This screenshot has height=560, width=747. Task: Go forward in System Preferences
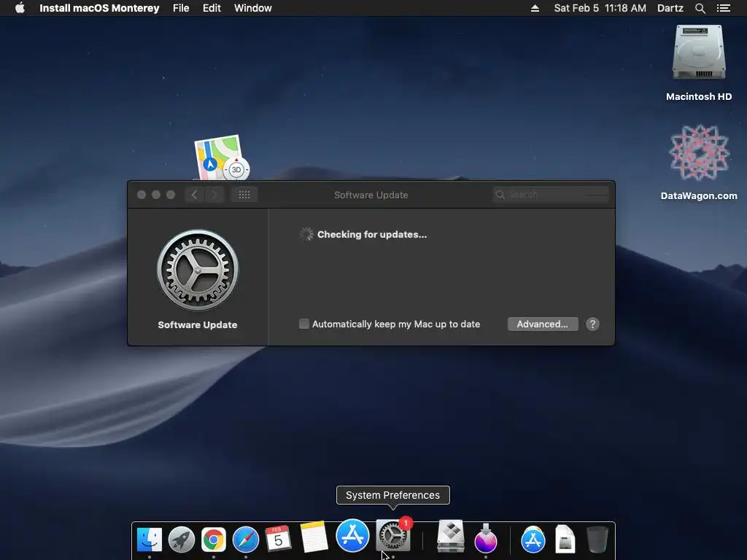pos(215,195)
